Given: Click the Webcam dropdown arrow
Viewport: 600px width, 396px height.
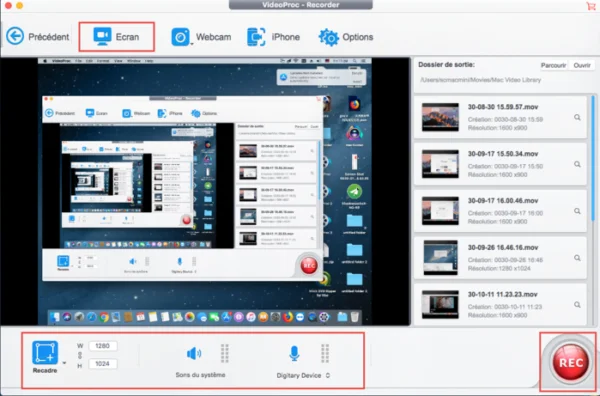Looking at the screenshot, I should [x=192, y=44].
